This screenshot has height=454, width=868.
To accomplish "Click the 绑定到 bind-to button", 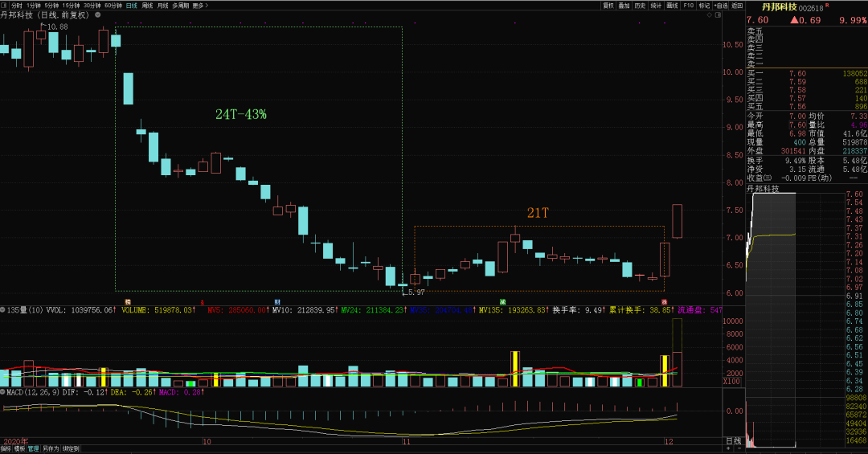I will click(x=71, y=449).
